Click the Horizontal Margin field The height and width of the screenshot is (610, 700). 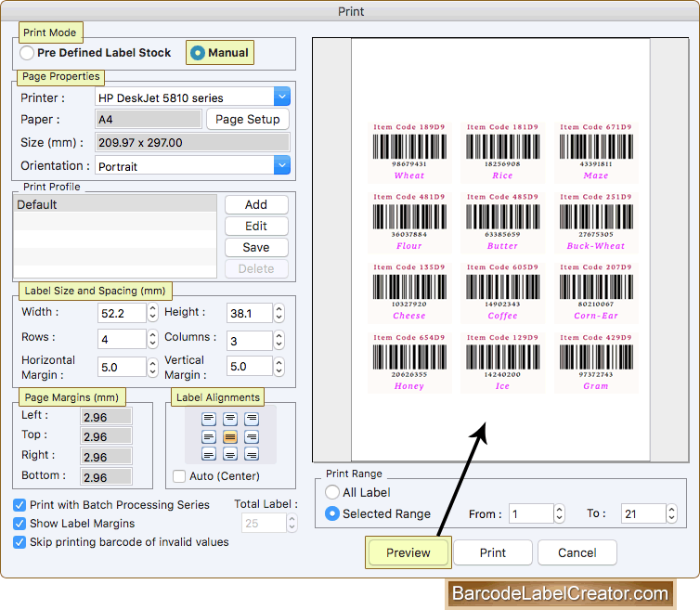point(122,367)
